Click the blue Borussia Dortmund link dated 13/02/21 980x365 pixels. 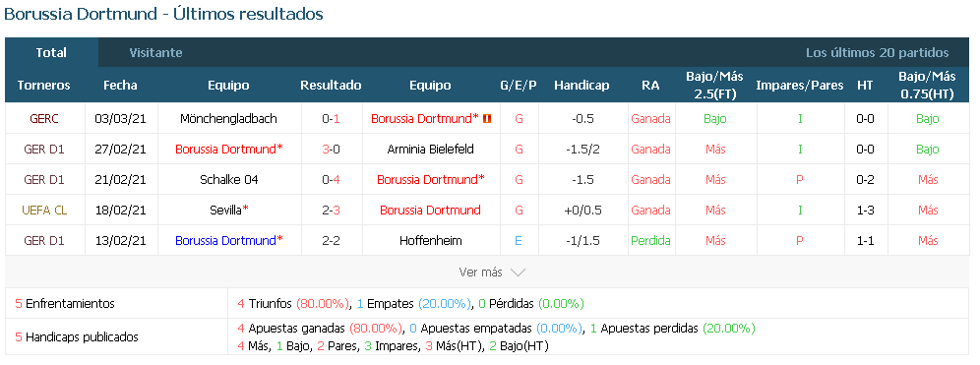click(225, 241)
